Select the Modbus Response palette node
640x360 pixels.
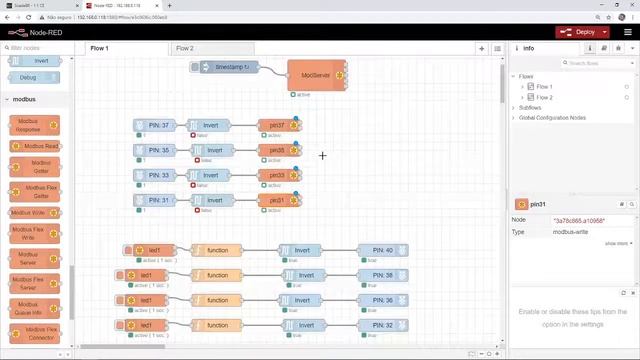[x=35, y=125]
